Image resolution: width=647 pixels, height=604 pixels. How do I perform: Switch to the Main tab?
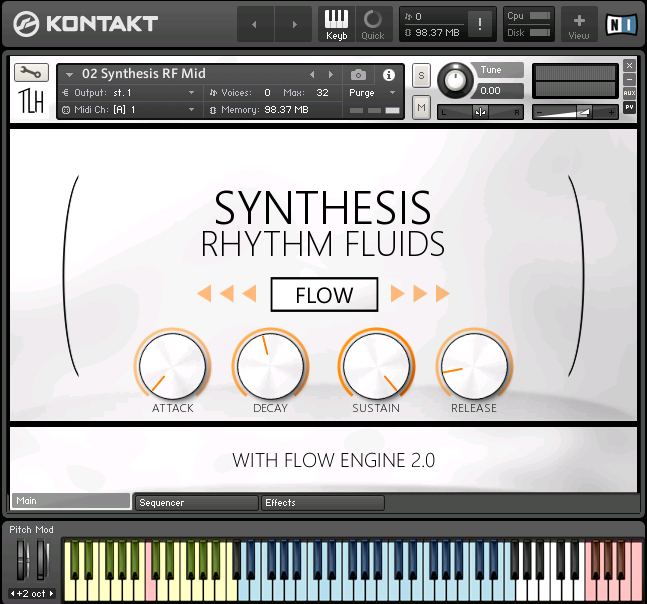coord(71,501)
